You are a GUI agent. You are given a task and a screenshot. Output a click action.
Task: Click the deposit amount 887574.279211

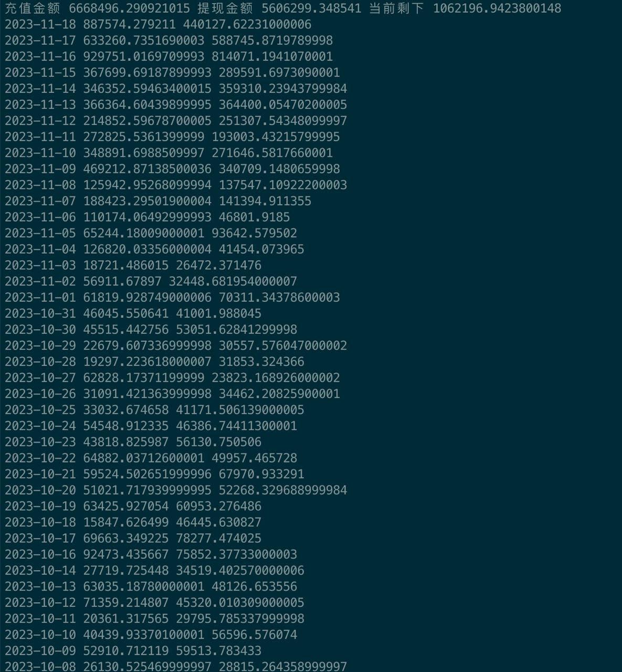(130, 25)
